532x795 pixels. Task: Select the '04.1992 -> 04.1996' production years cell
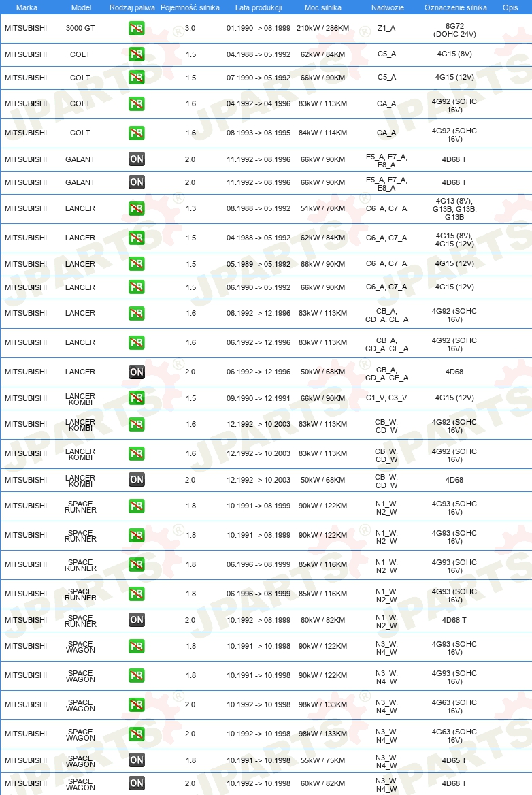click(259, 103)
